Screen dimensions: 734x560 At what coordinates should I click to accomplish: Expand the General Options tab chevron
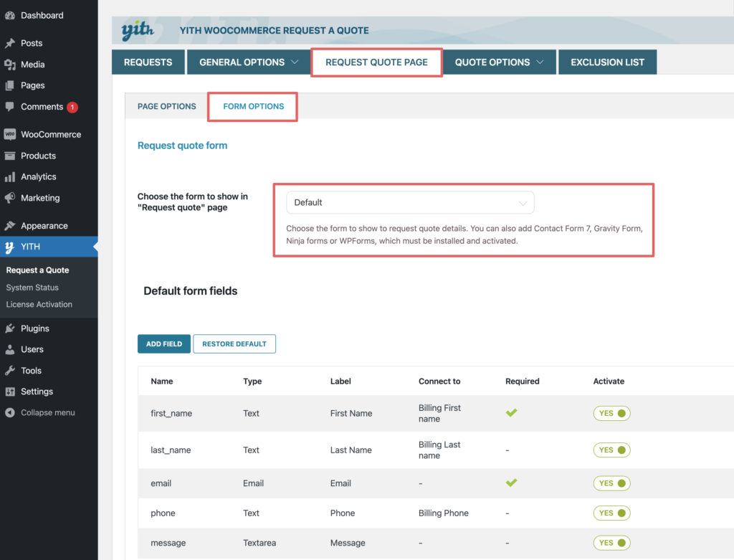coord(295,62)
